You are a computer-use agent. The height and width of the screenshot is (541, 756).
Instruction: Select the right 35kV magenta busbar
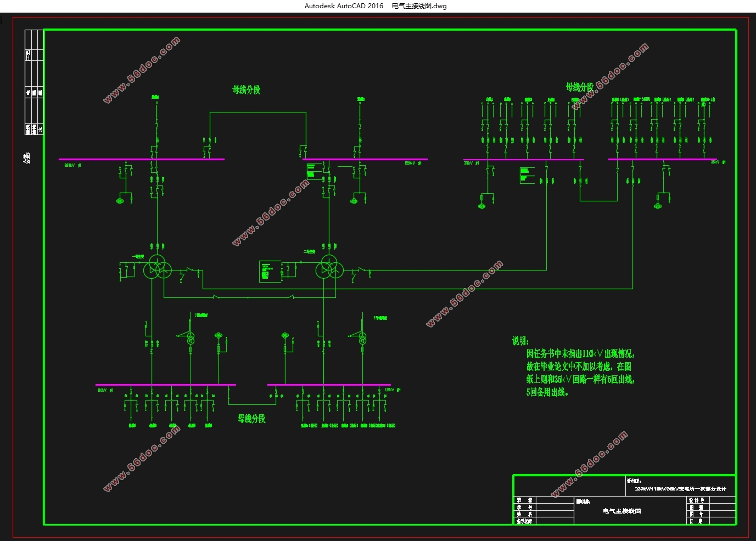click(x=662, y=160)
